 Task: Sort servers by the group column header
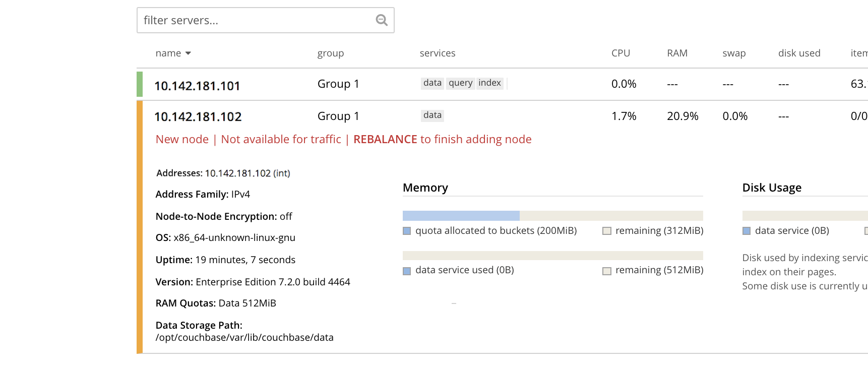tap(330, 53)
